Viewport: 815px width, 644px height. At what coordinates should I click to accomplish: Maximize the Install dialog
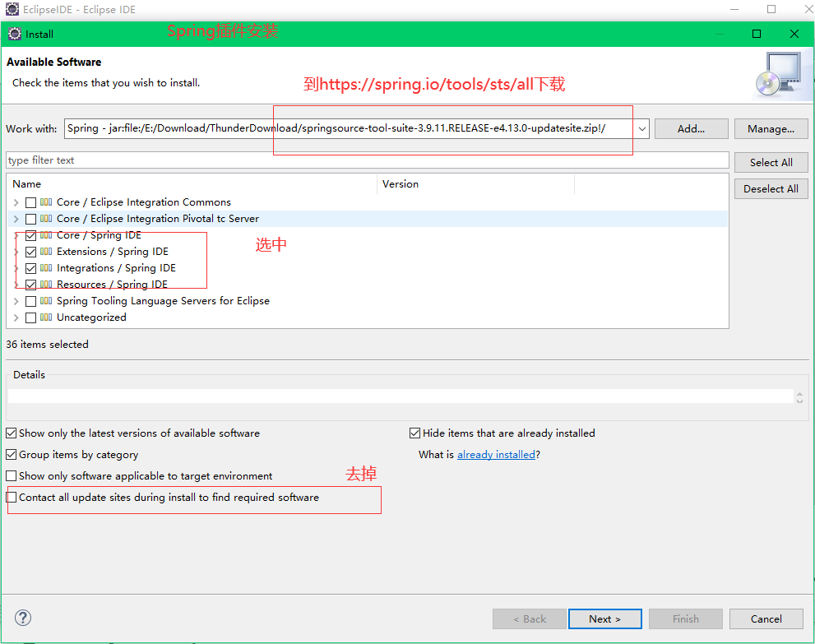(757, 34)
